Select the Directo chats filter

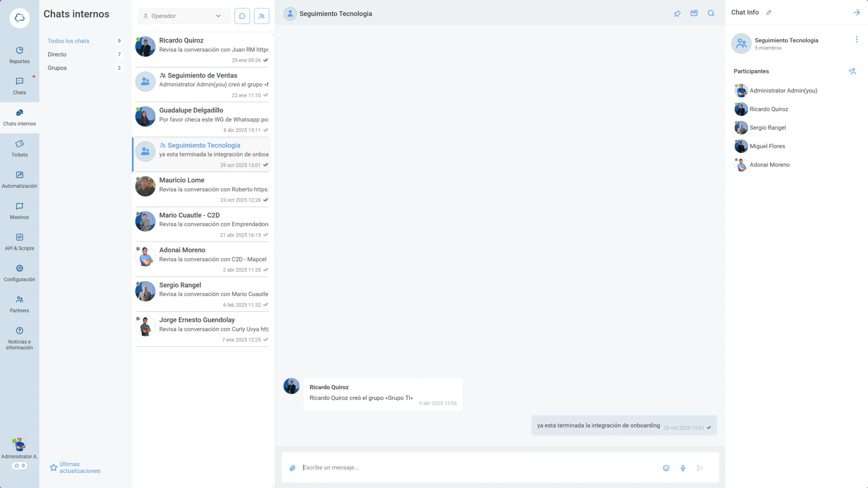coord(57,54)
